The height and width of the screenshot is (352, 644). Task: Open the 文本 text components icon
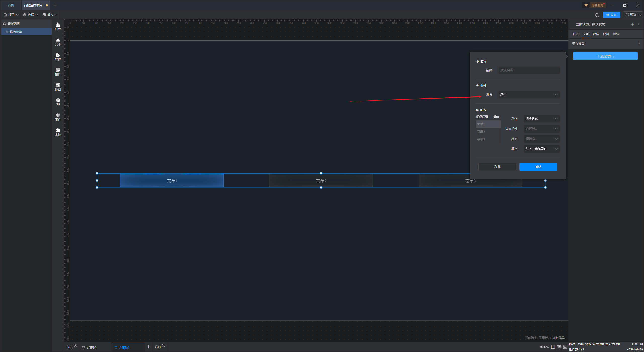[x=58, y=41]
